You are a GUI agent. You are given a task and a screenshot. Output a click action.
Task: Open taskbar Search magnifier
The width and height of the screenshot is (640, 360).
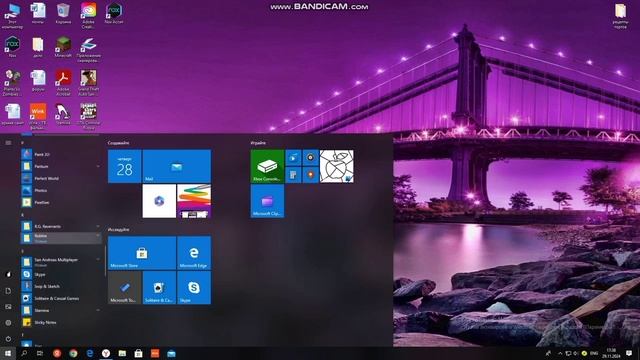pos(24,353)
